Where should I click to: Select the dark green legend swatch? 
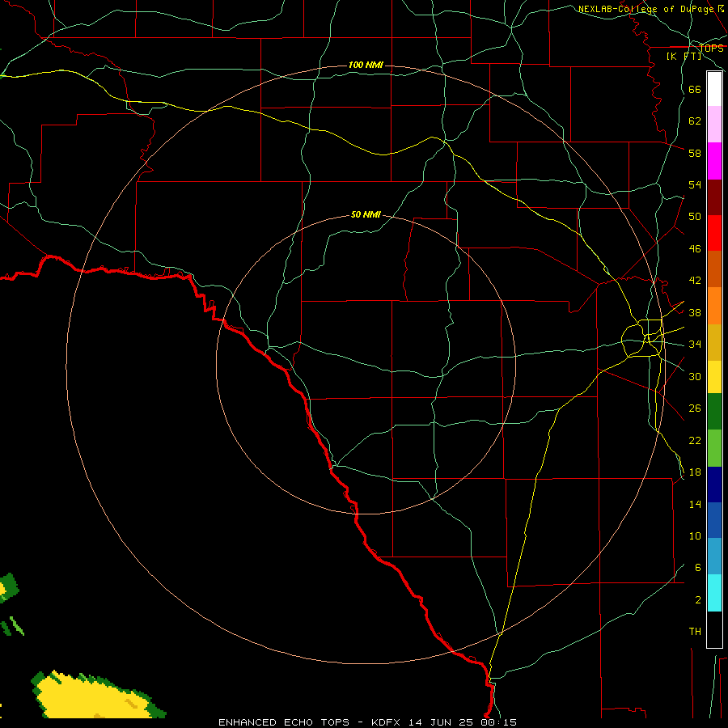click(714, 412)
